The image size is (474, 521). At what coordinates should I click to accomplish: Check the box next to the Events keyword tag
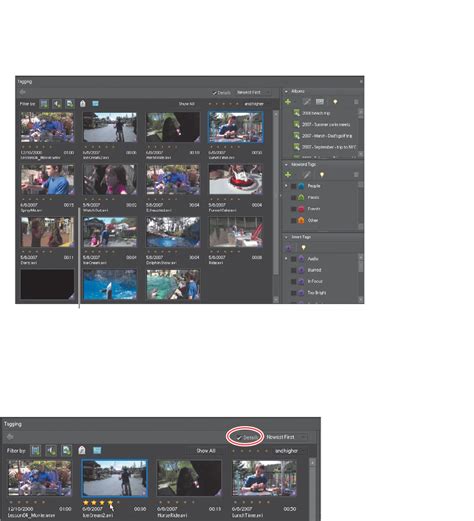pyautogui.click(x=293, y=209)
